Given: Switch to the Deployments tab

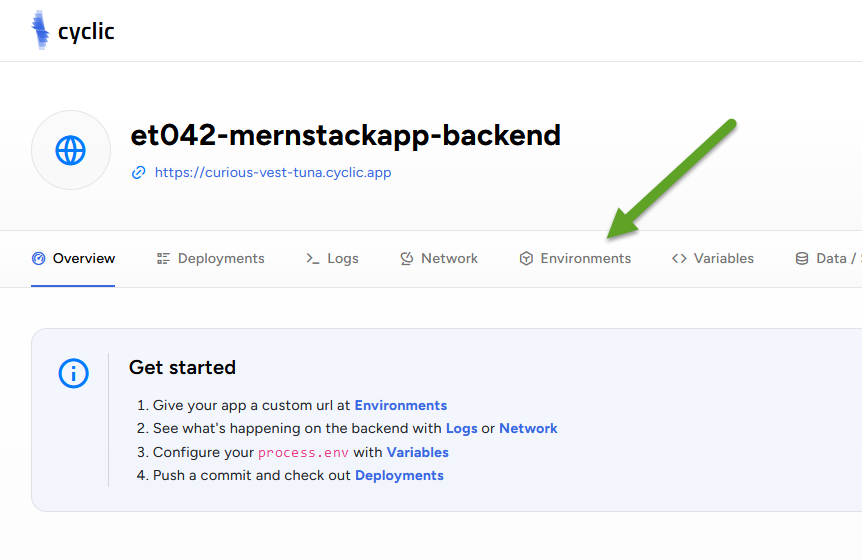Looking at the screenshot, I should (211, 258).
